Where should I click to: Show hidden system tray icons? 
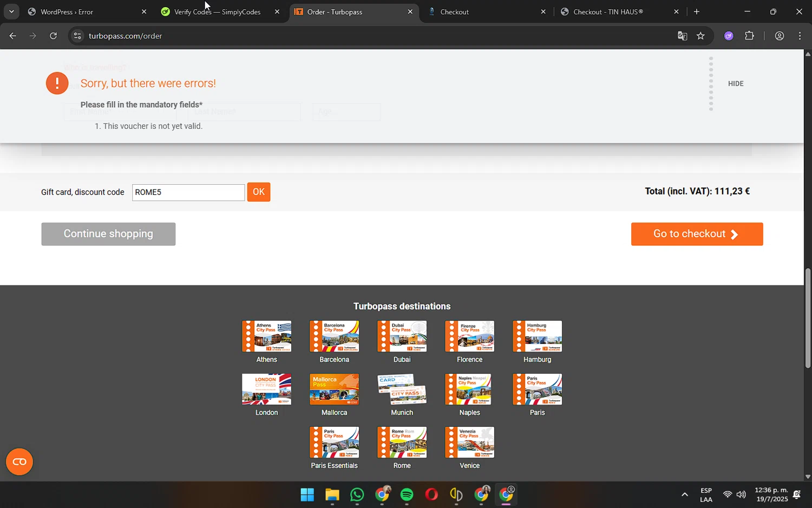click(x=684, y=495)
